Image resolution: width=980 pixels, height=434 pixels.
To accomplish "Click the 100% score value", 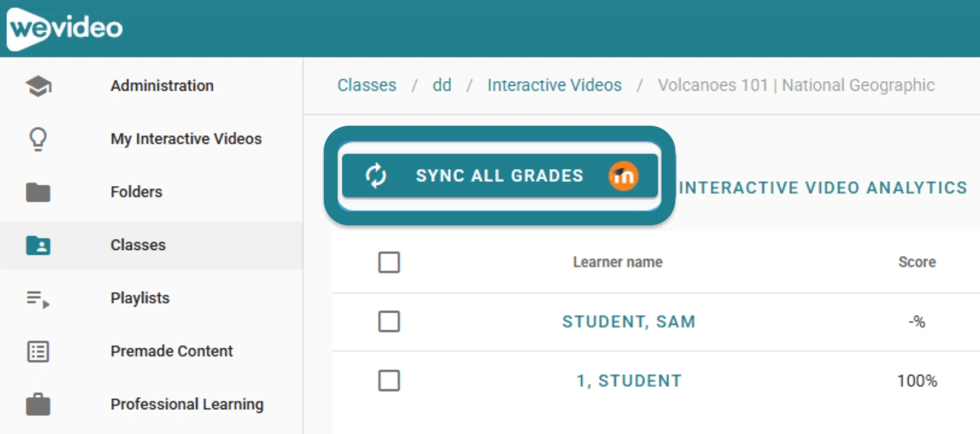I will pos(917,381).
